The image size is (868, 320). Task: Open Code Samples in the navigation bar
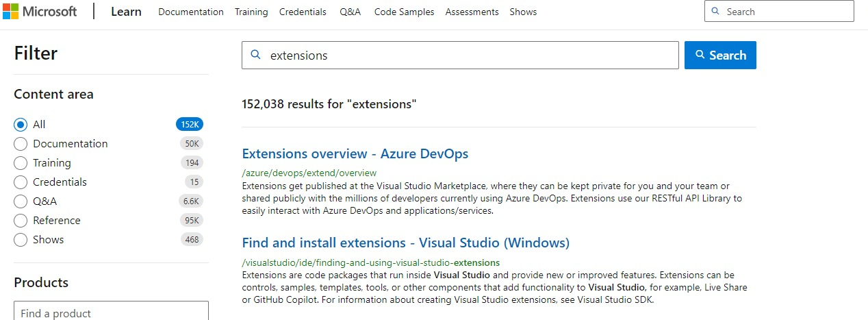404,12
